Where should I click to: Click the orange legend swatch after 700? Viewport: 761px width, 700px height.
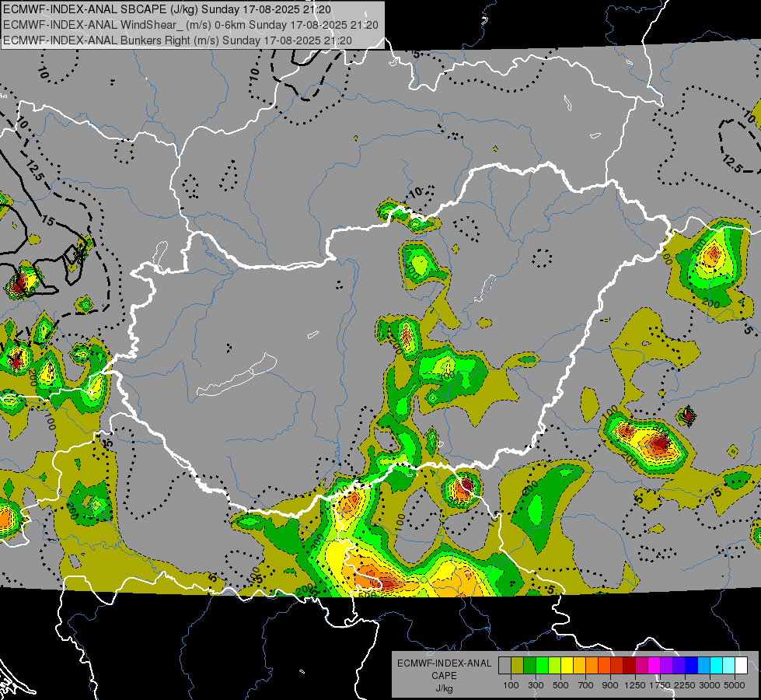[592, 666]
